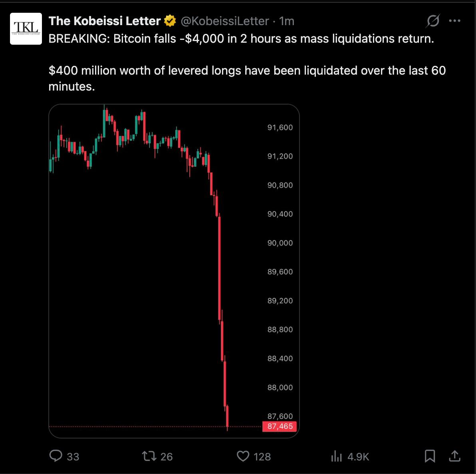Image resolution: width=476 pixels, height=474 pixels.
Task: Click the Grok slashed-circle icon
Action: coord(432,21)
